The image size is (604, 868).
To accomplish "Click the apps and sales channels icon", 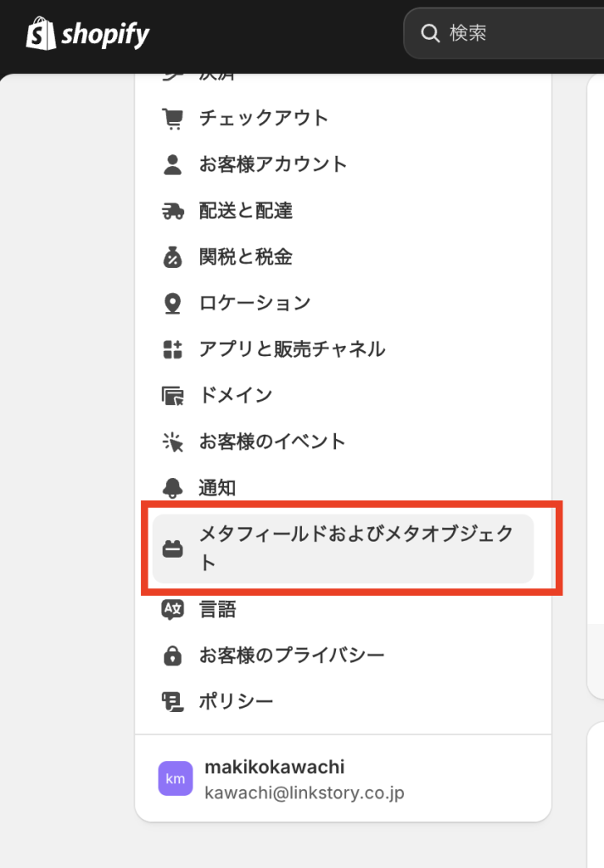I will pyautogui.click(x=172, y=349).
